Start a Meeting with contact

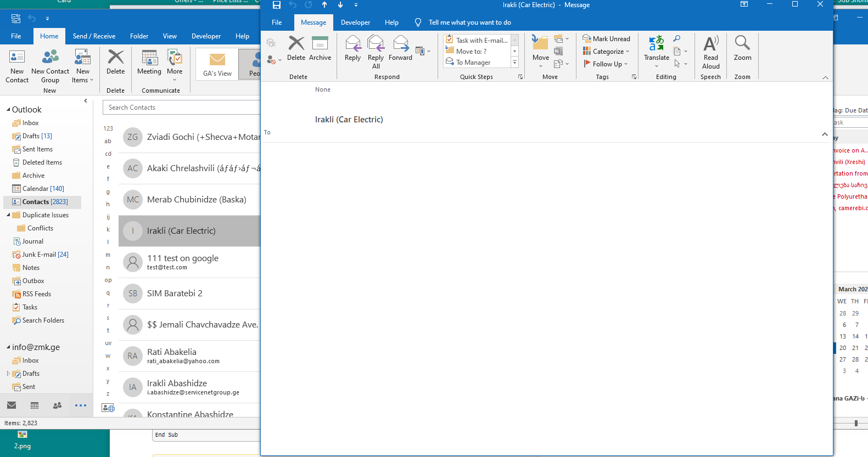click(149, 62)
